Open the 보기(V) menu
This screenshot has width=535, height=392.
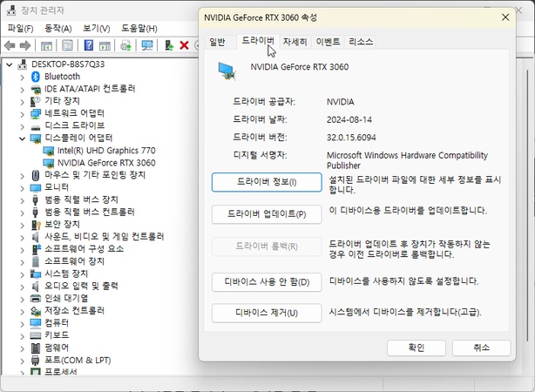[97, 28]
